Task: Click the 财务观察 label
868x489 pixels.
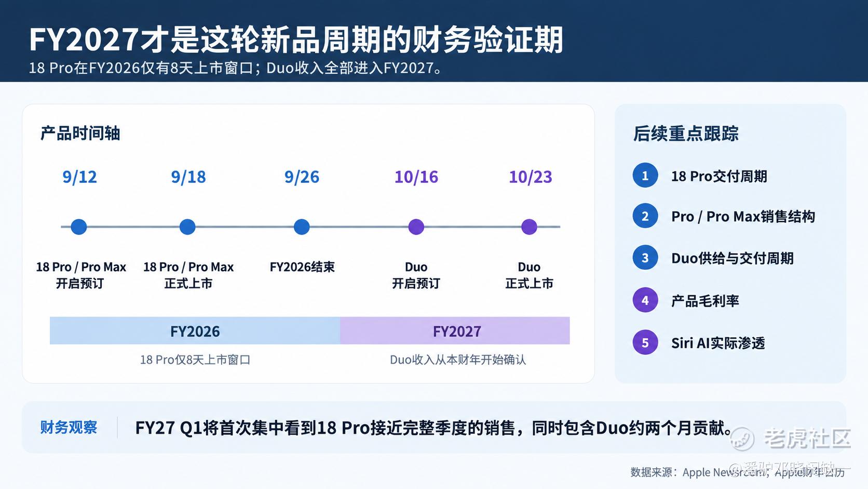Action: (69, 427)
